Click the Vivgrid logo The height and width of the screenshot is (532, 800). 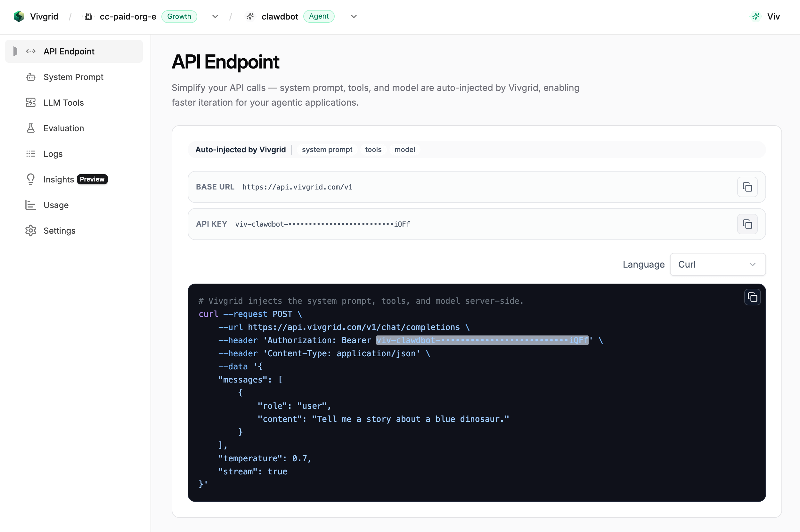click(x=19, y=16)
